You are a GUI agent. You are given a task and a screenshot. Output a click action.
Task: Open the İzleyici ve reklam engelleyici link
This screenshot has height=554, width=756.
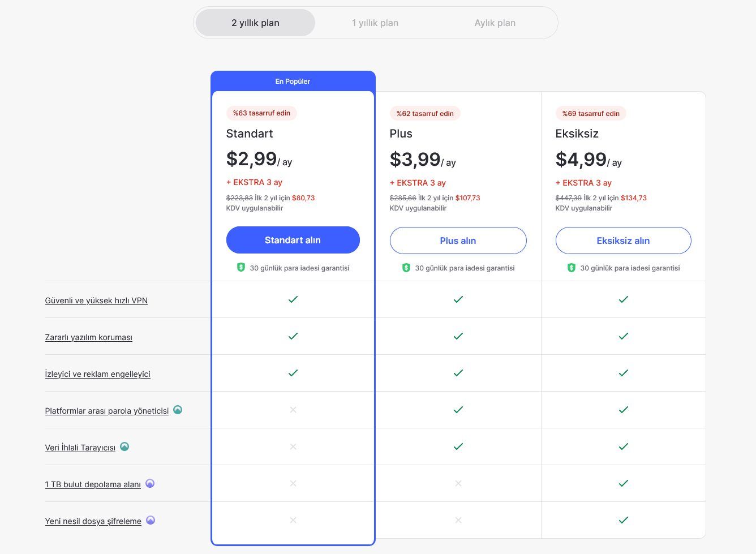point(98,374)
